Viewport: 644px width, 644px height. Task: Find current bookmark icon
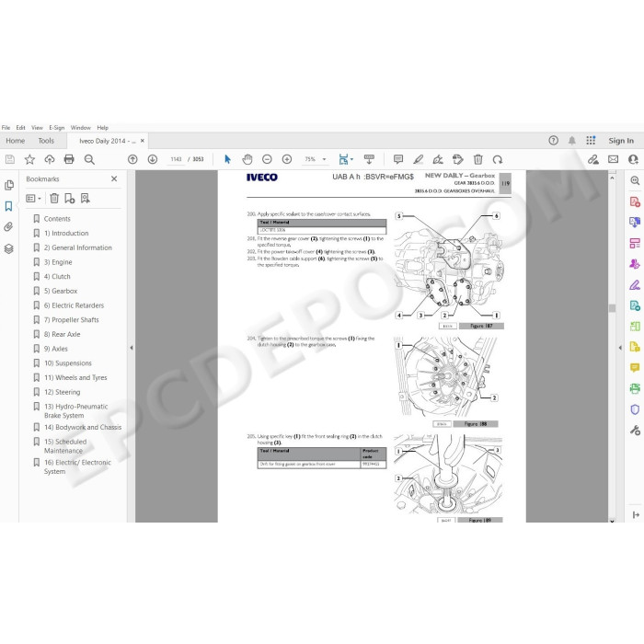pos(85,199)
